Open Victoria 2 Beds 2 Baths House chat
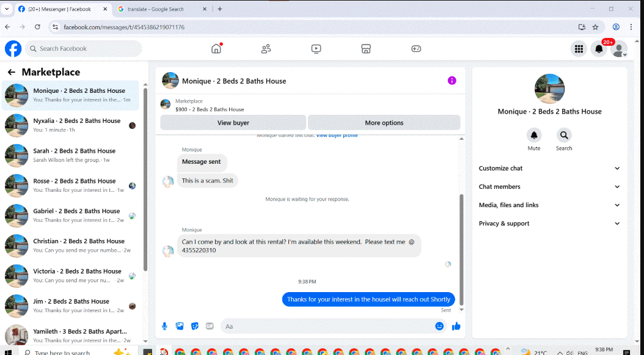 71,276
